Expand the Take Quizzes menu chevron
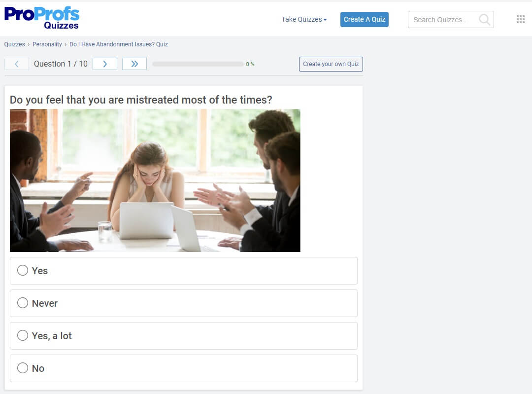 [x=325, y=20]
